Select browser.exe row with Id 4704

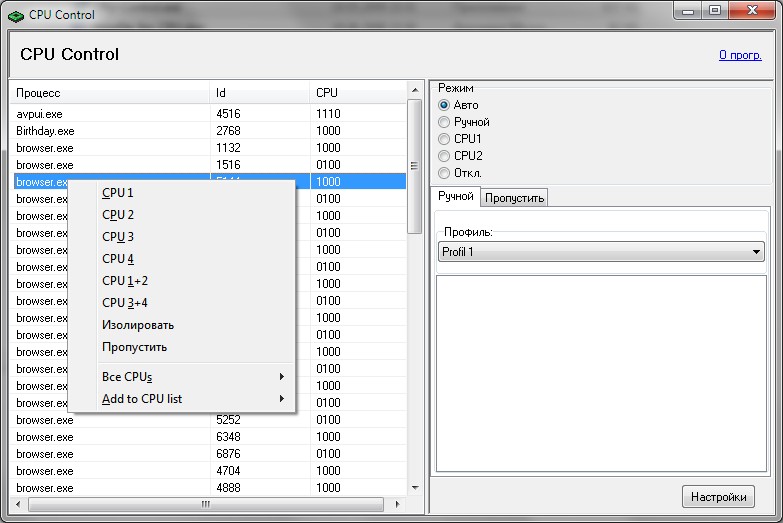208,471
